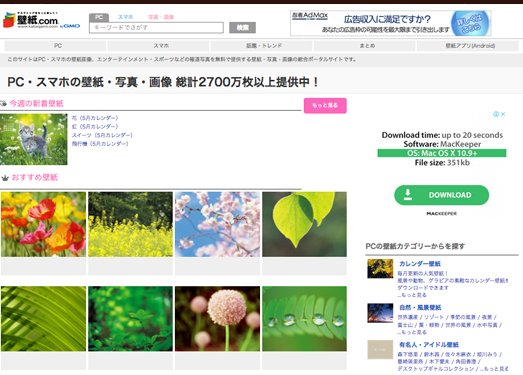This screenshot has width=523, height=375.
Task: Click the pink もっと見る button
Action: click(x=325, y=105)
